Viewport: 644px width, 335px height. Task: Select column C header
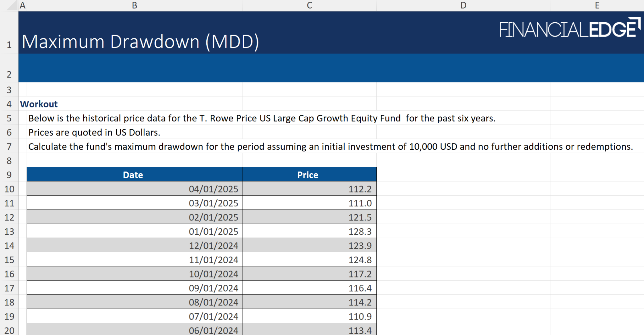coord(309,5)
